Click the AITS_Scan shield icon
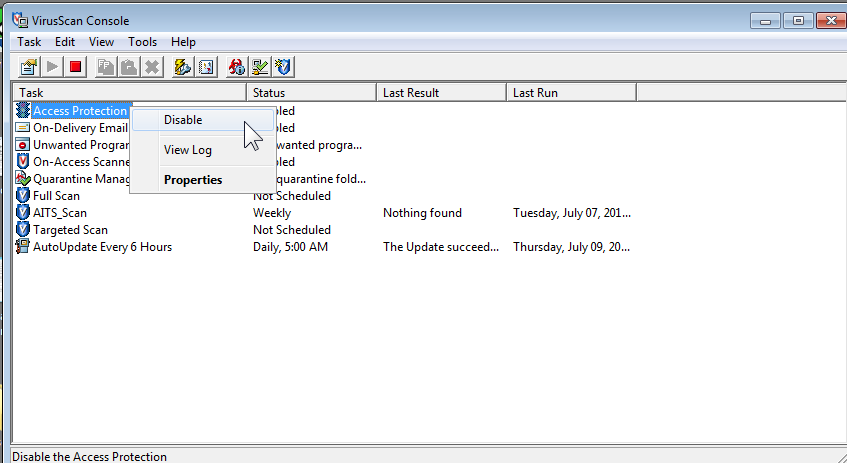 tap(23, 212)
